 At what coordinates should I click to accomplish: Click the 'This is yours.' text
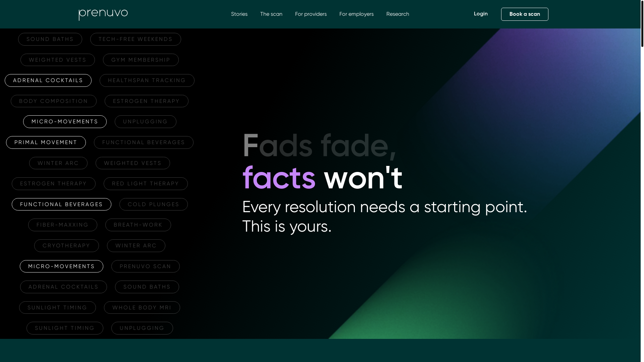(x=287, y=227)
